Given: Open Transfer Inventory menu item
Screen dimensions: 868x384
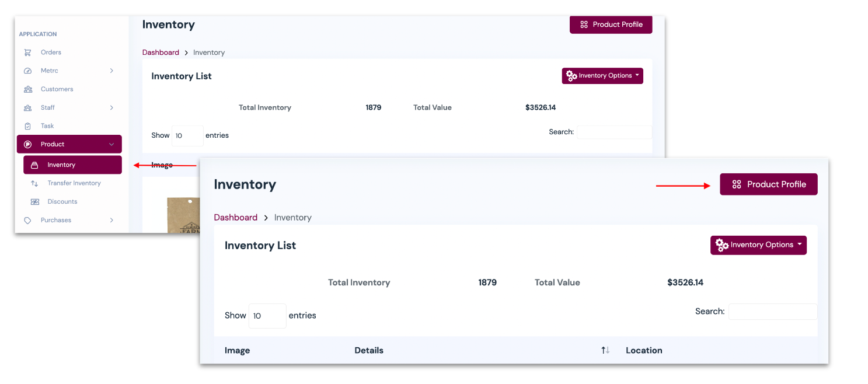Looking at the screenshot, I should tap(74, 183).
